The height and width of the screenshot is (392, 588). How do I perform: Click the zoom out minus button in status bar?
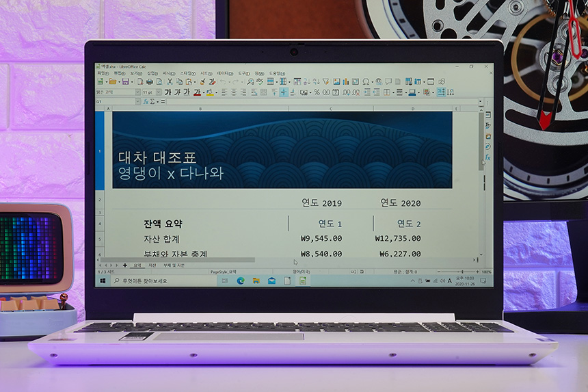(x=439, y=271)
